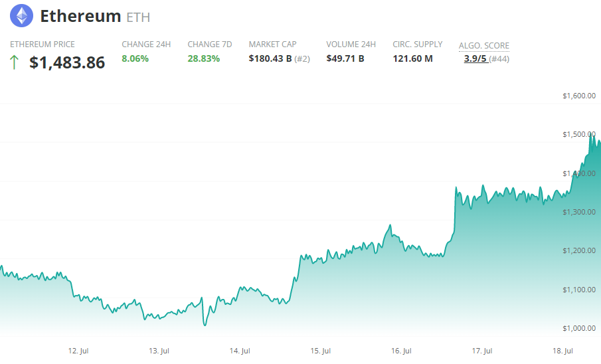Screen dimensions: 601x364
Task: Open the ALGO. SCORE label tooltip
Action: click(x=484, y=46)
